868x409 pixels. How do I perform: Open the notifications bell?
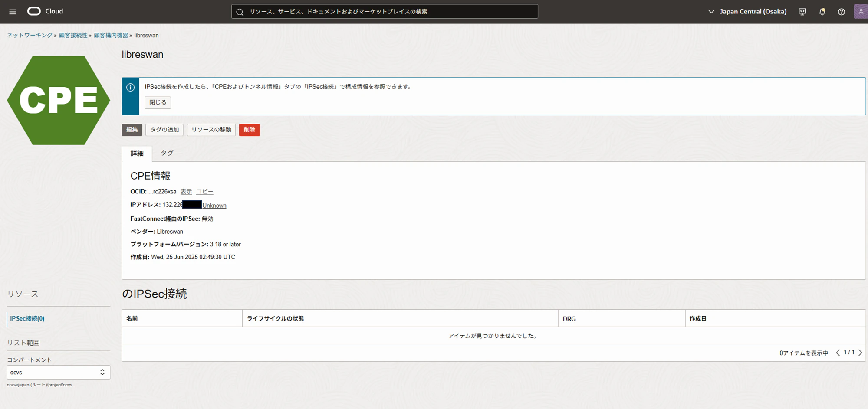pyautogui.click(x=822, y=12)
